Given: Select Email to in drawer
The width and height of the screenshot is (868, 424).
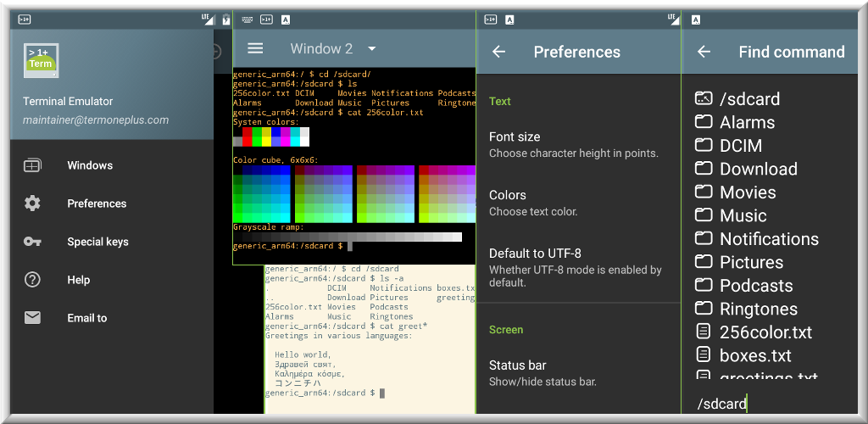Looking at the screenshot, I should 87,318.
